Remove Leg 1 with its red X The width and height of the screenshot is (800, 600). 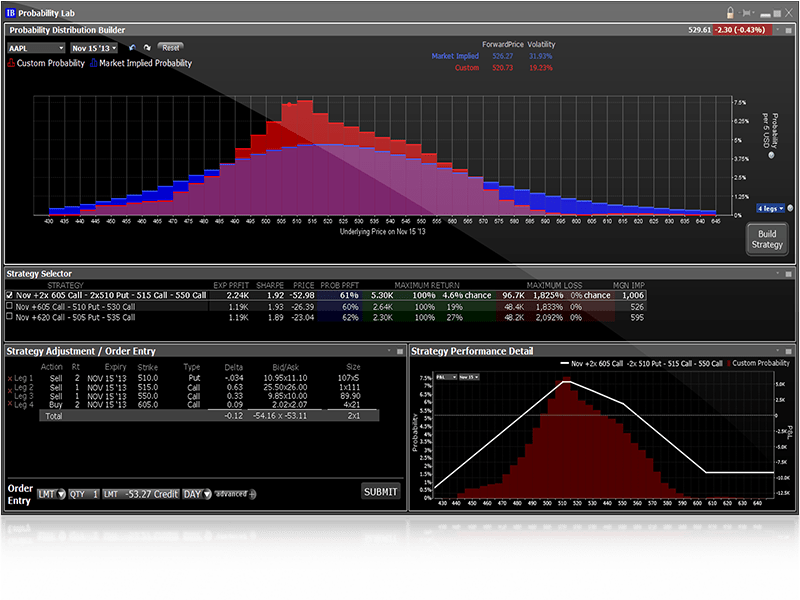coord(10,379)
